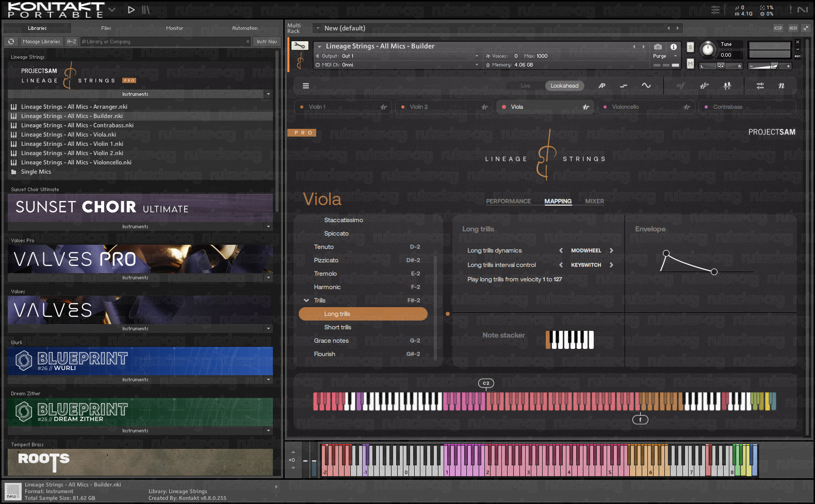Image resolution: width=815 pixels, height=504 pixels.
Task: Refresh the libraries list
Action: click(11, 42)
